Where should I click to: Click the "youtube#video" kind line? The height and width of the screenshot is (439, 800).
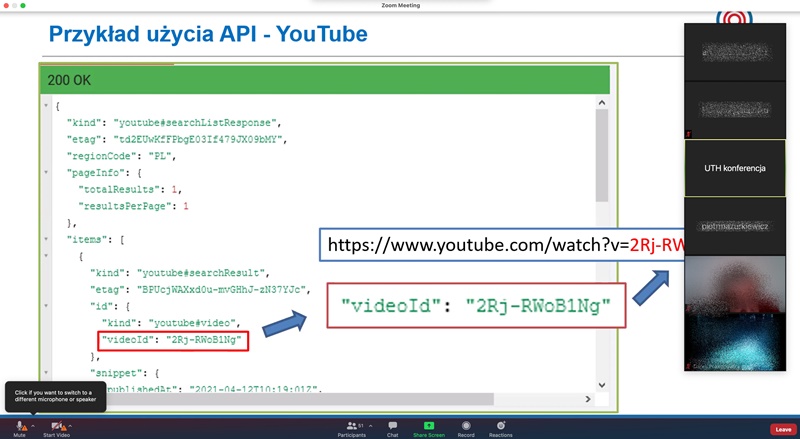click(x=171, y=323)
